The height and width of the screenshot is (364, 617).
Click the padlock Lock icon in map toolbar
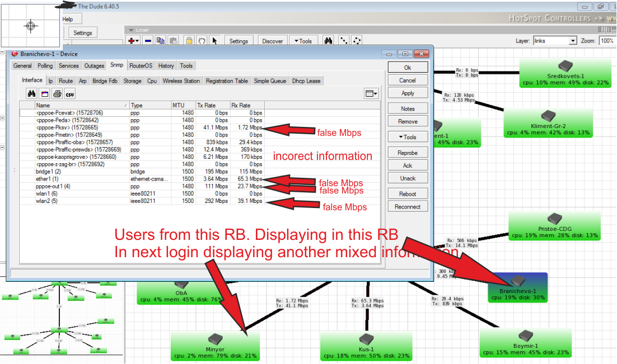pyautogui.click(x=189, y=41)
